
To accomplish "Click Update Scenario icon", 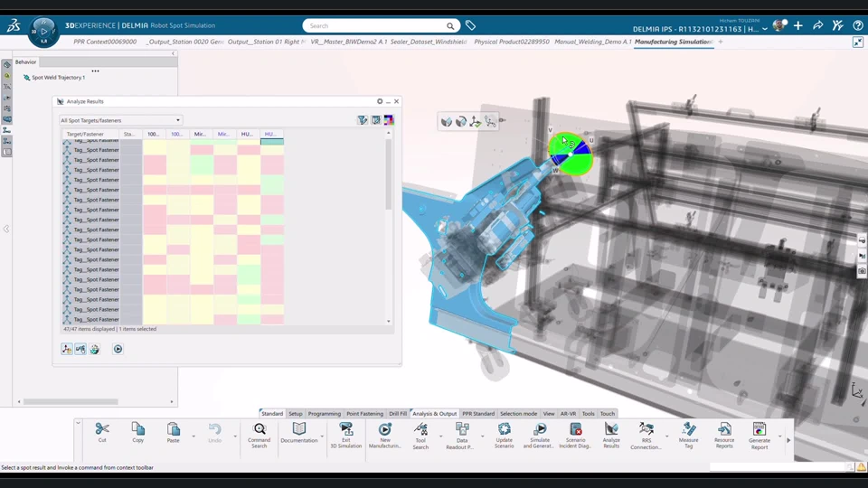I will click(504, 436).
